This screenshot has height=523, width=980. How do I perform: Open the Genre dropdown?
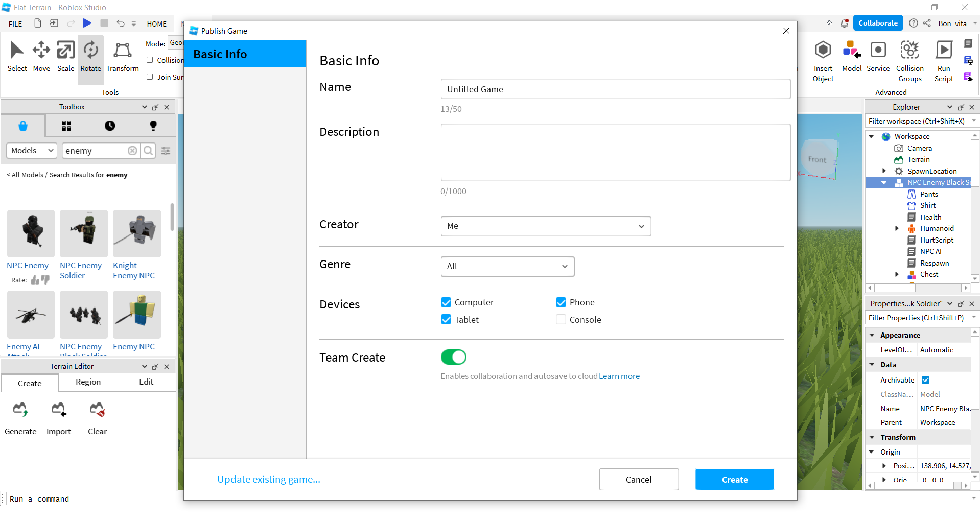[x=507, y=267]
